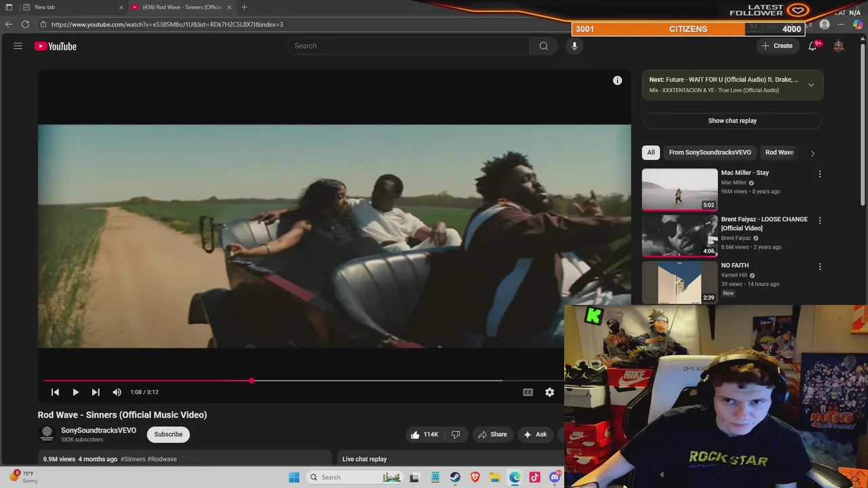Share the Sinners music video
The width and height of the screenshot is (868, 488).
(x=492, y=434)
